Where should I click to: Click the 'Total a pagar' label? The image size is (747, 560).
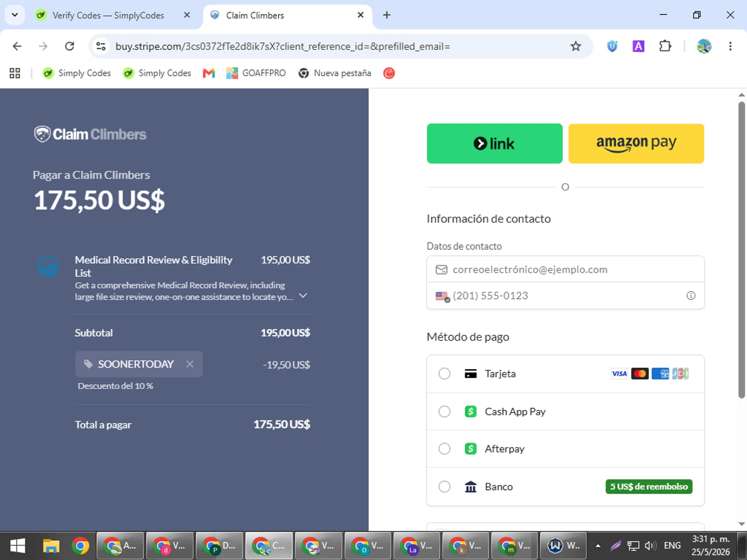pos(103,425)
